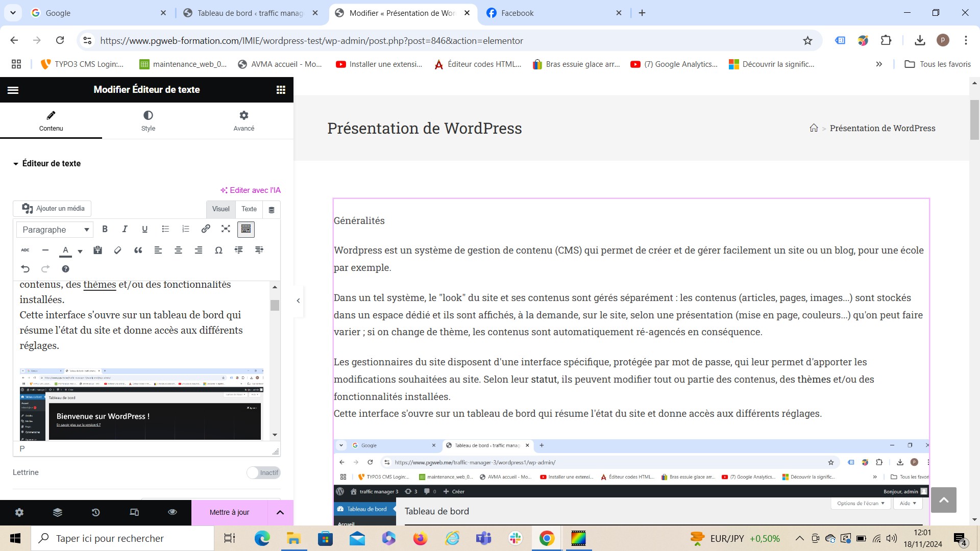980x551 pixels.
Task: Apply italic formatting
Action: point(125,229)
